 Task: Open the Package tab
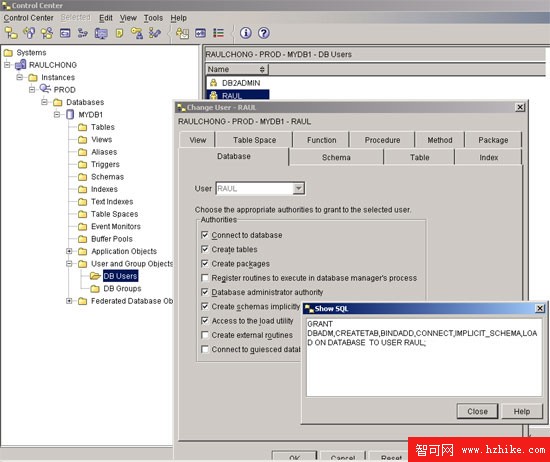coord(493,140)
